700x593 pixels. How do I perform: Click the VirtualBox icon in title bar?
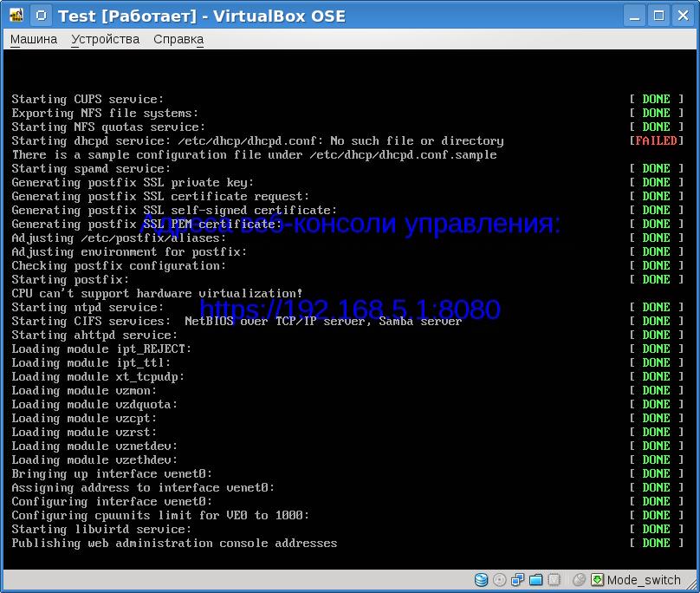point(16,16)
